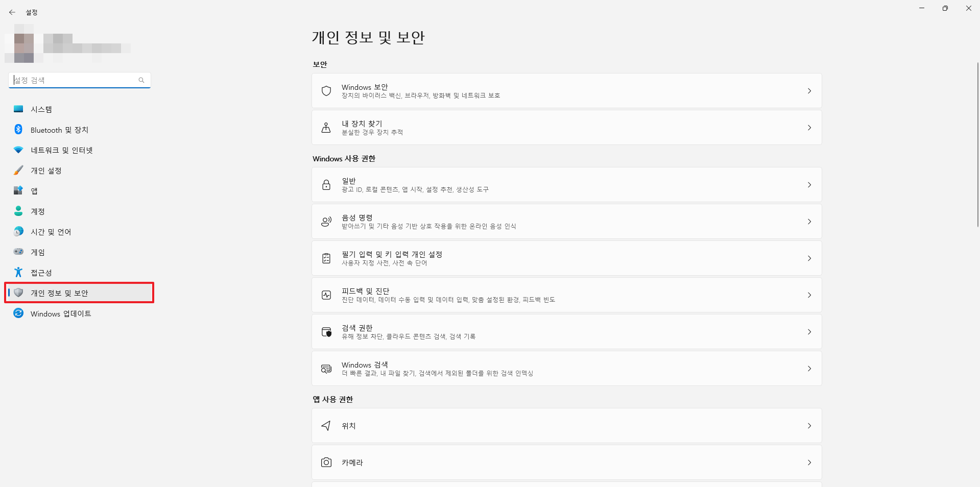The image size is (980, 487).
Task: Click into the 설정 검색 field
Action: [x=80, y=80]
